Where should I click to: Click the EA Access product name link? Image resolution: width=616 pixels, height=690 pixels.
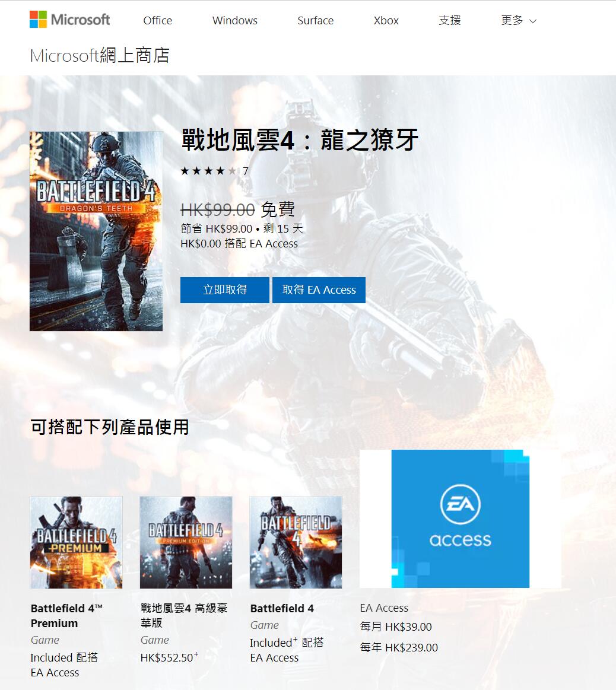[x=384, y=608]
